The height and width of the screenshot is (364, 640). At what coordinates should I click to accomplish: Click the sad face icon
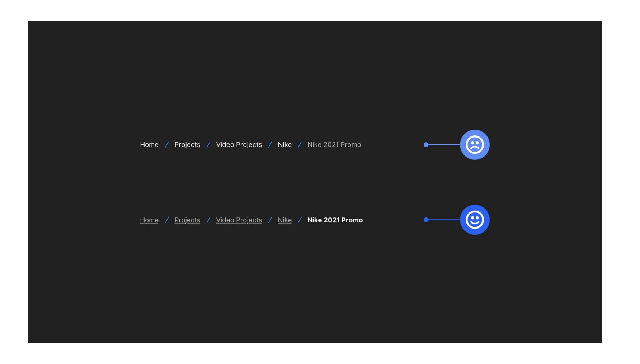[x=474, y=145]
